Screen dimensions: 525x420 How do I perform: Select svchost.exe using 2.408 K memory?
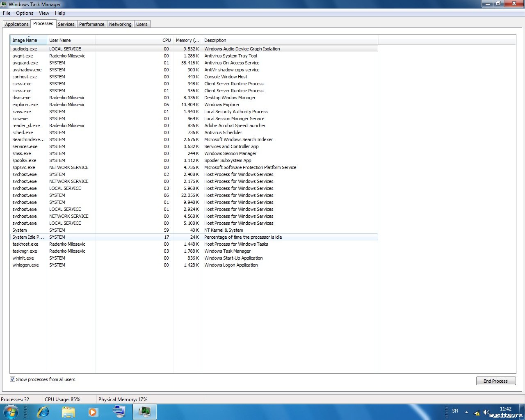[x=194, y=174]
